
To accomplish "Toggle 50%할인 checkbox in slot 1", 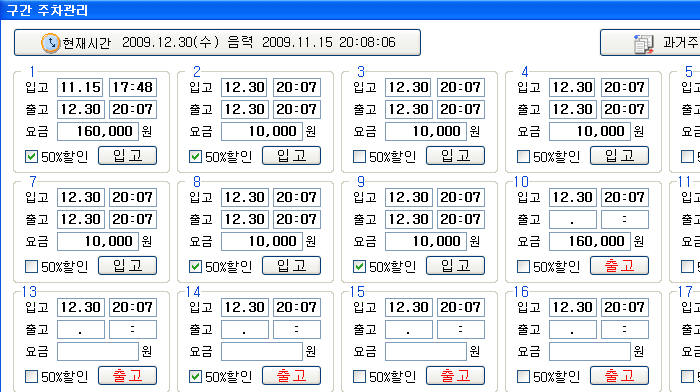I will point(31,157).
